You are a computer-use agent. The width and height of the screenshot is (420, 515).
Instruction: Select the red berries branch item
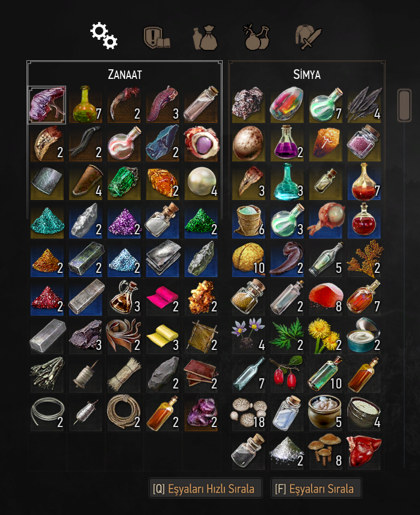point(287,375)
